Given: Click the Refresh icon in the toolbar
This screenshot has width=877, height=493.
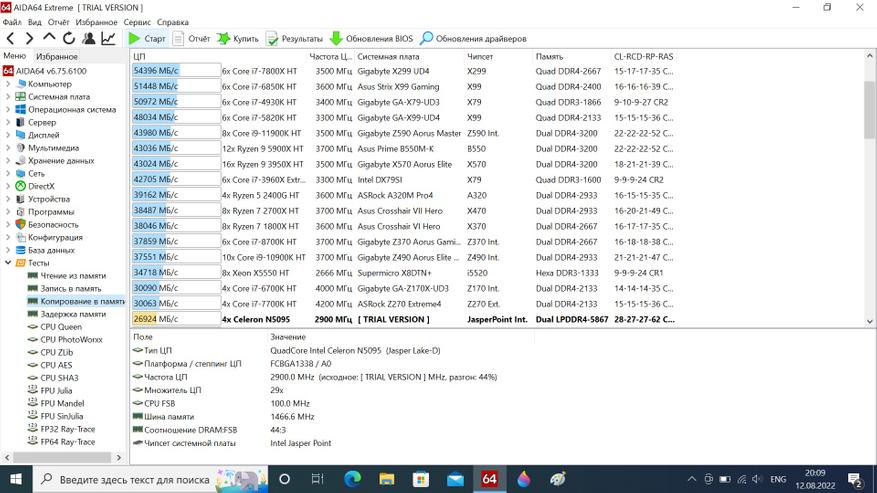Looking at the screenshot, I should point(69,39).
